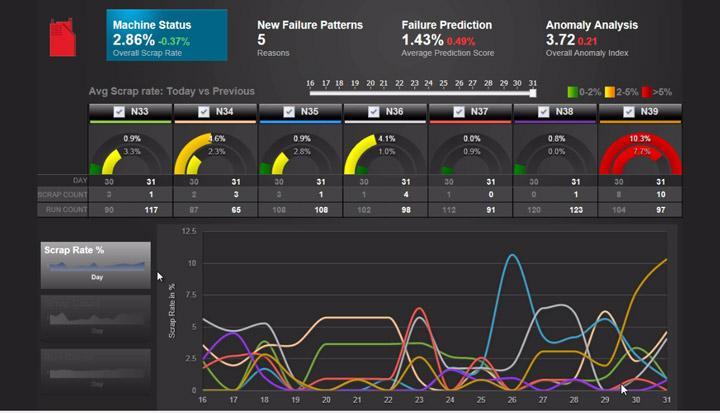720x413 pixels.
Task: Uncheck the N39 machine checkbox
Action: pyautogui.click(x=629, y=112)
